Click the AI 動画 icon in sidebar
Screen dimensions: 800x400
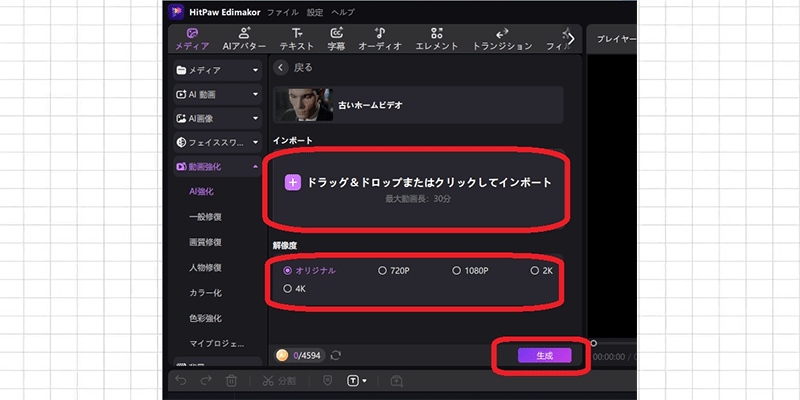pyautogui.click(x=181, y=94)
